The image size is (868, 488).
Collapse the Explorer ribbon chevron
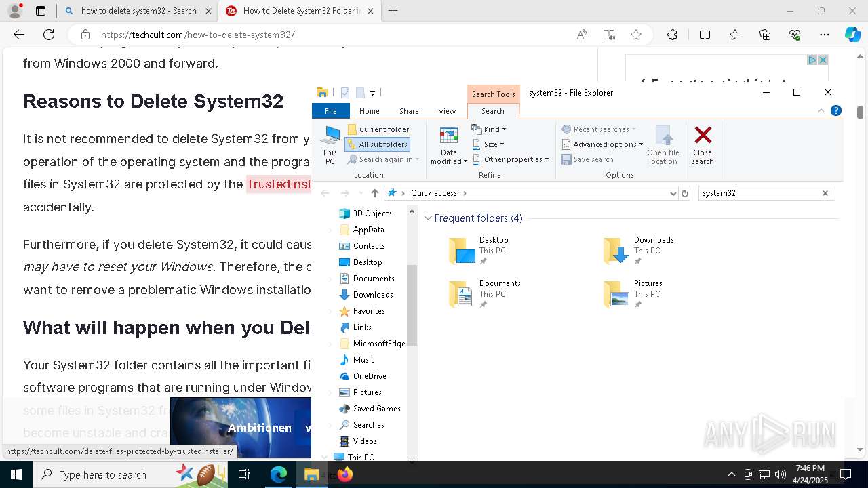click(x=821, y=110)
